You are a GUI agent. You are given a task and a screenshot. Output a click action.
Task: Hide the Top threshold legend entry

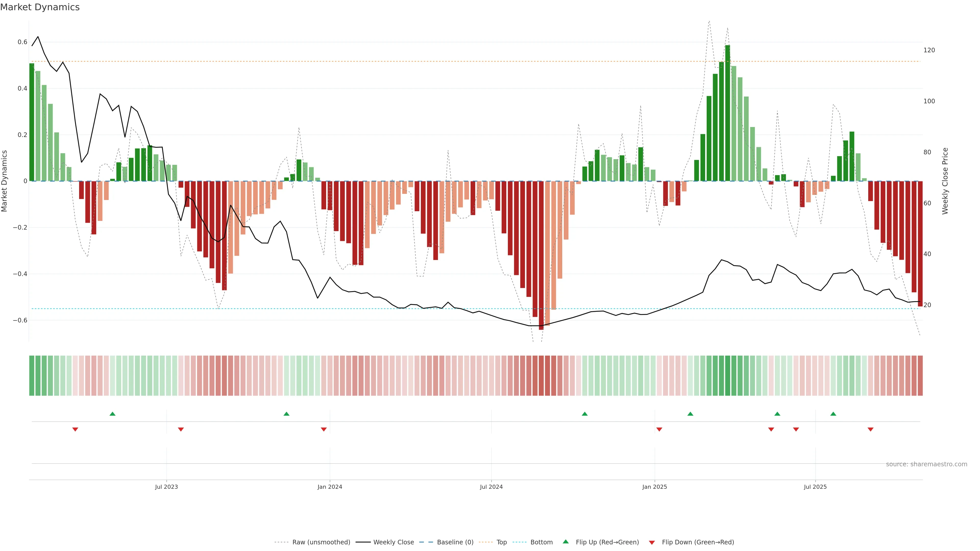tap(501, 542)
